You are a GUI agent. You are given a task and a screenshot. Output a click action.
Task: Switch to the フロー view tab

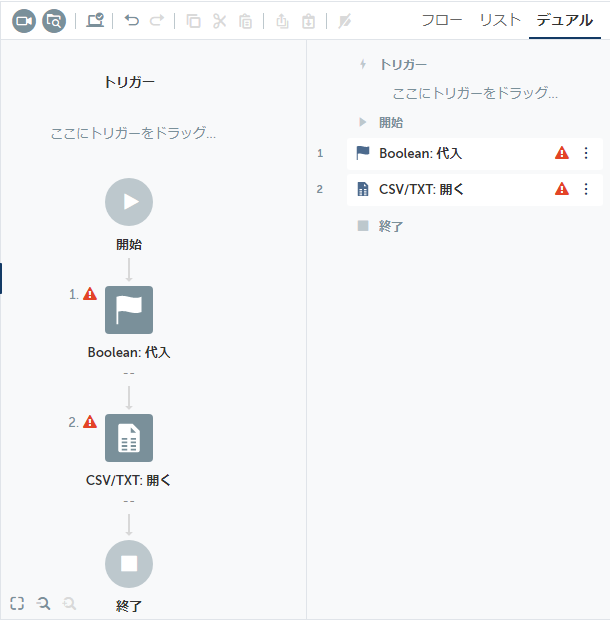pos(442,20)
